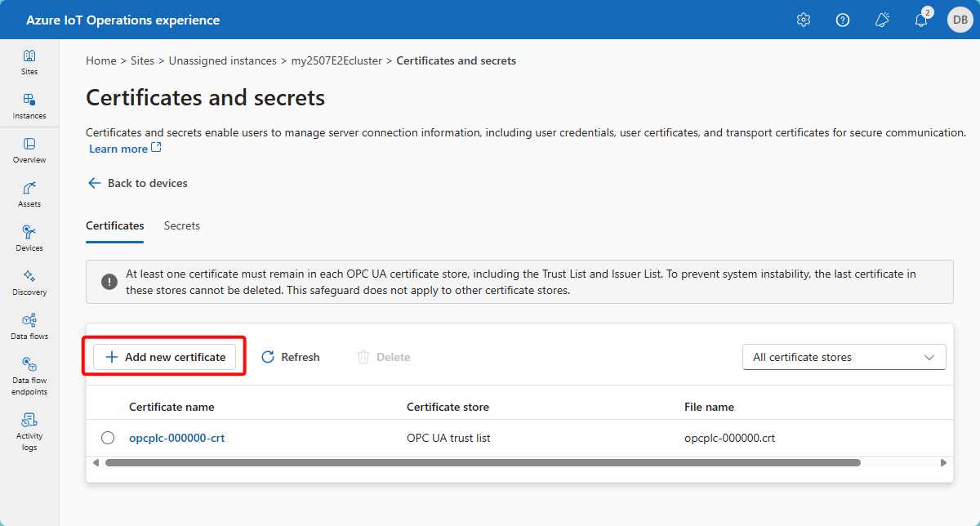Go to Instances in the sidebar
The width and height of the screenshot is (980, 526).
pyautogui.click(x=29, y=107)
